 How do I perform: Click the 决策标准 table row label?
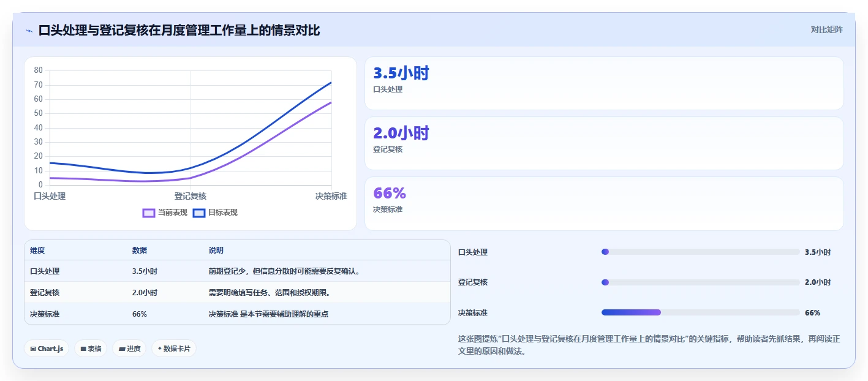[x=45, y=314]
